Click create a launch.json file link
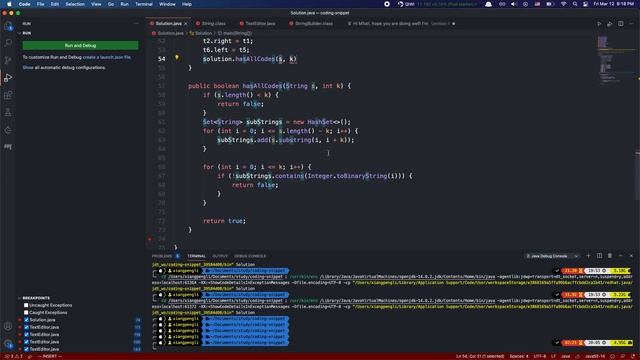640x360 pixels. (107, 57)
